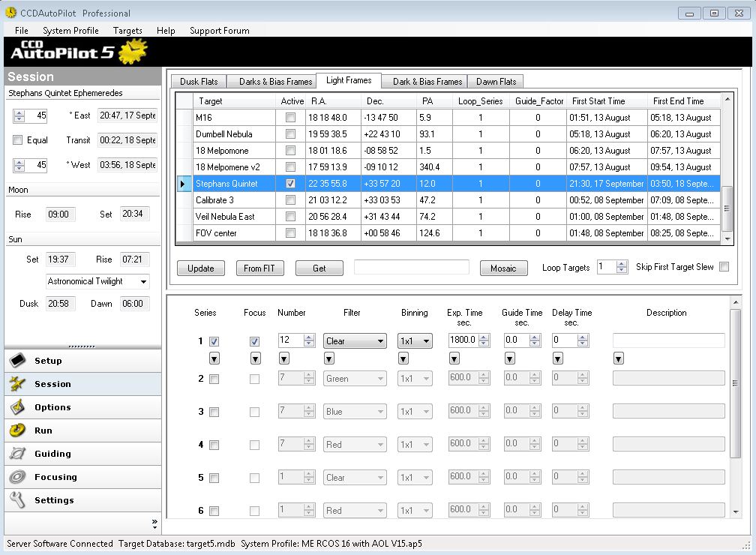The height and width of the screenshot is (555, 756).
Task: Click the series panel vertical scrollbar
Action: [735, 407]
